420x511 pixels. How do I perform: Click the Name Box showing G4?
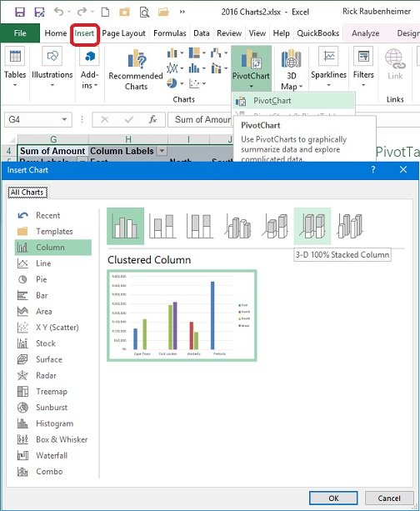pos(38,119)
